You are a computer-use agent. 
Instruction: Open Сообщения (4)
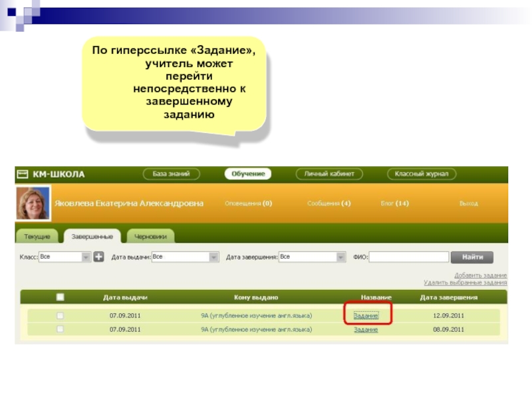pyautogui.click(x=329, y=203)
